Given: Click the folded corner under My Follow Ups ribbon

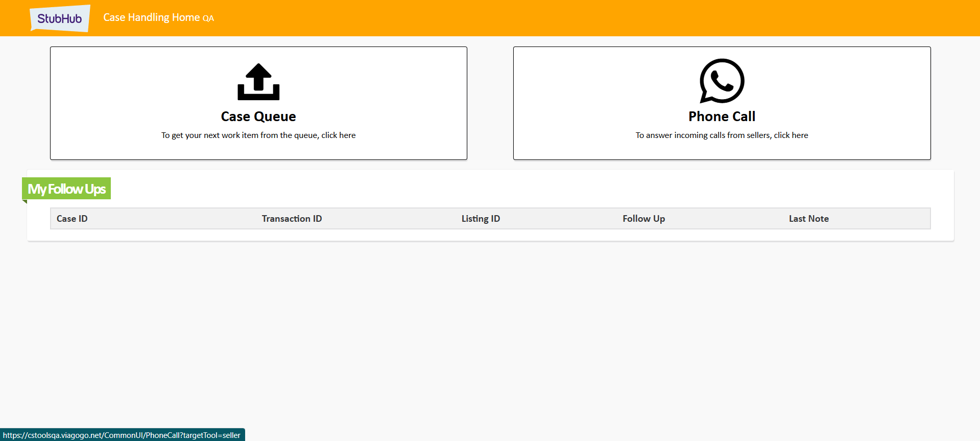Looking at the screenshot, I should [x=25, y=201].
